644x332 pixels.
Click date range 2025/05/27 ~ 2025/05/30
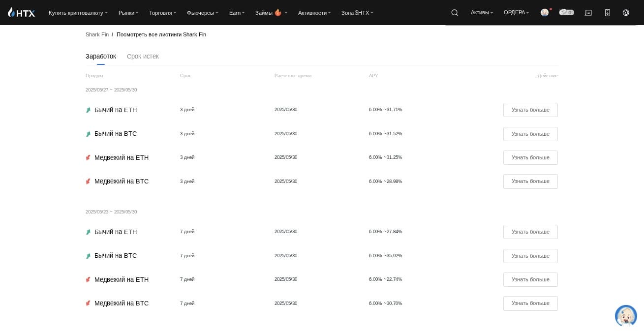111,90
